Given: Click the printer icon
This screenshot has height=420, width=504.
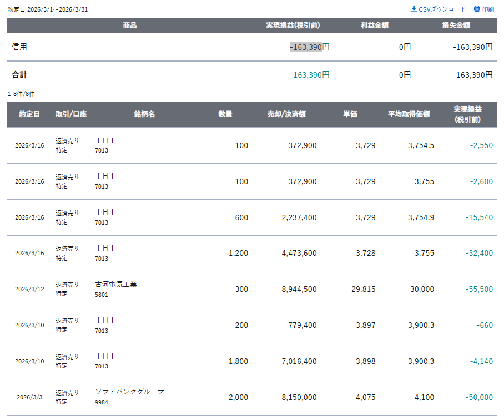Looking at the screenshot, I should (x=477, y=9).
